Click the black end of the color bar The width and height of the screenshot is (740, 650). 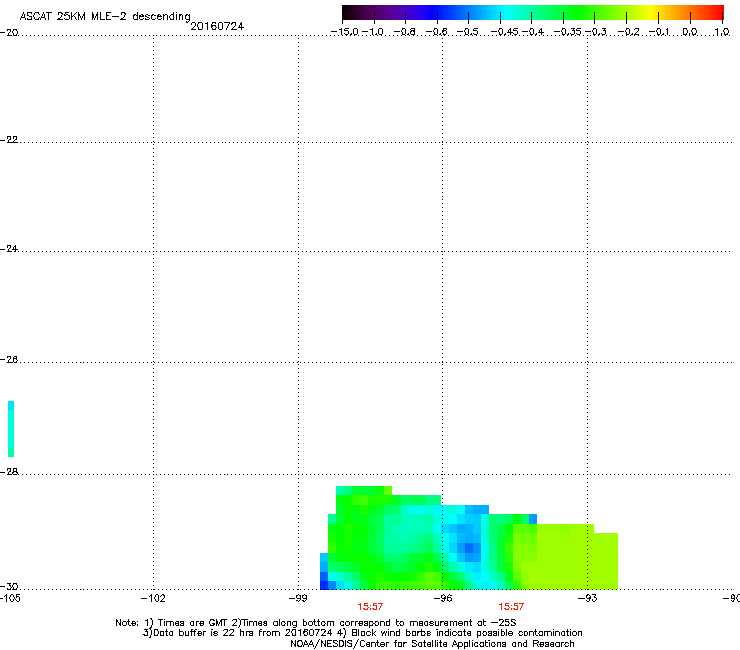pyautogui.click(x=349, y=13)
